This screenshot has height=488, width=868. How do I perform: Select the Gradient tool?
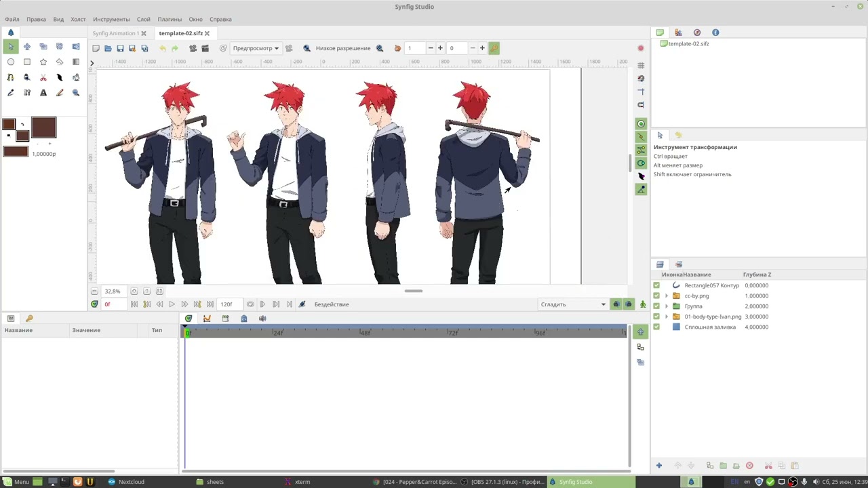76,62
